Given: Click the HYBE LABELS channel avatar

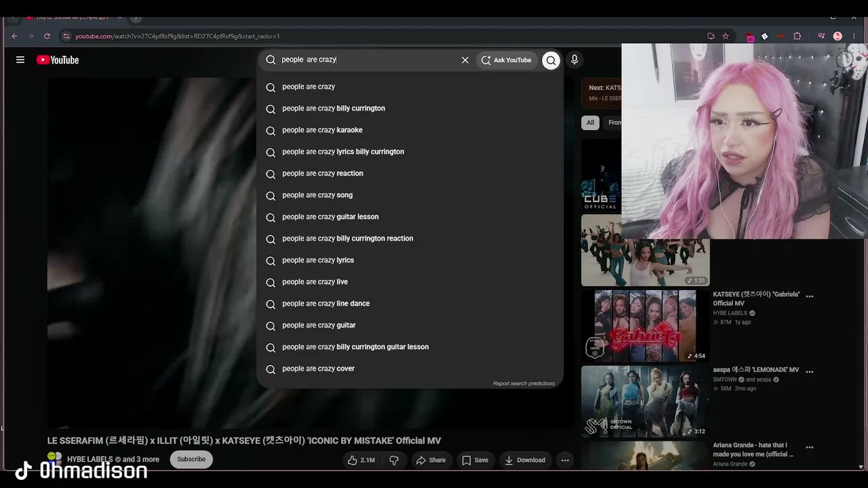Looking at the screenshot, I should pos(55,459).
